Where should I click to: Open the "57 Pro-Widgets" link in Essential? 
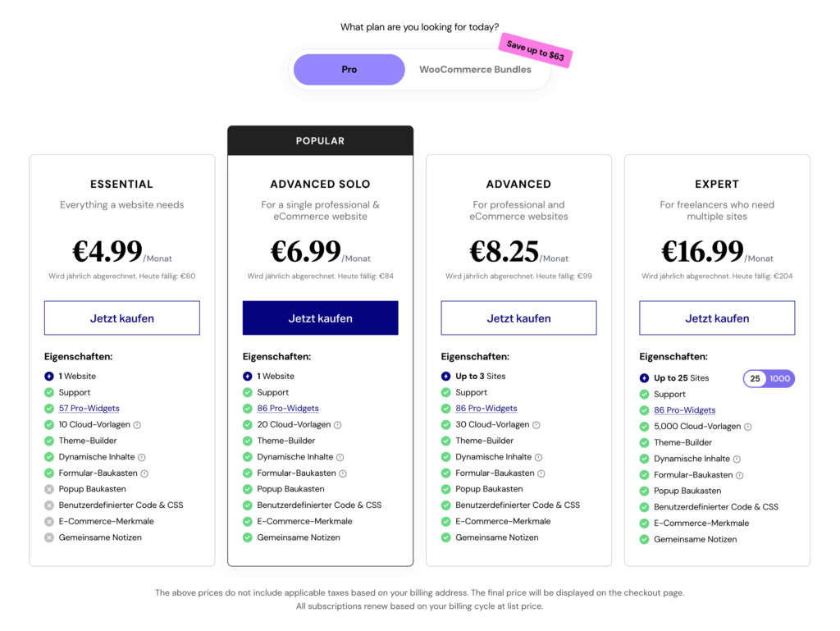[89, 408]
